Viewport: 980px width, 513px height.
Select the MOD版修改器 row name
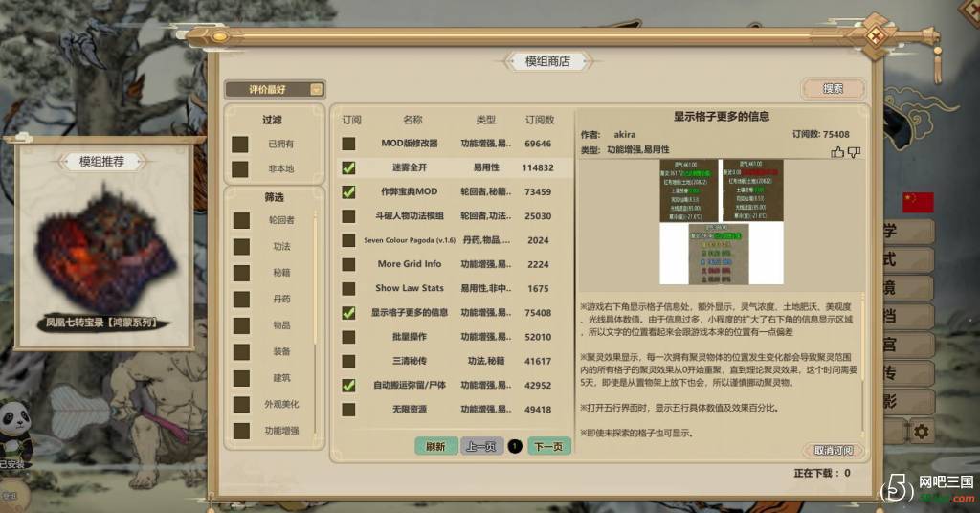(410, 144)
